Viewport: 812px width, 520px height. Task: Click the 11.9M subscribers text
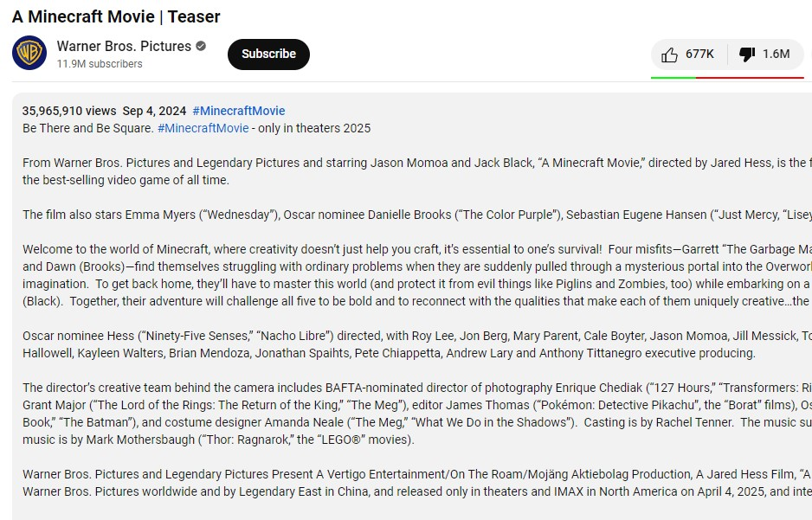tap(100, 64)
